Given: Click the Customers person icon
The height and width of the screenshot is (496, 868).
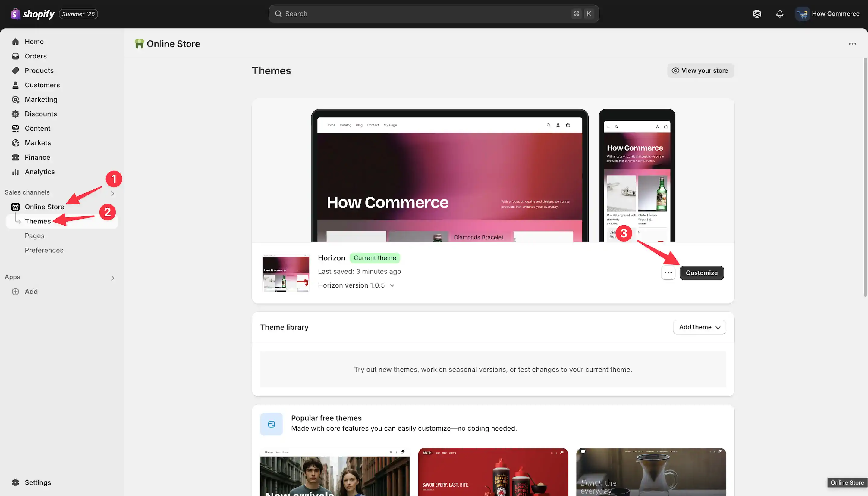Looking at the screenshot, I should click(x=15, y=85).
